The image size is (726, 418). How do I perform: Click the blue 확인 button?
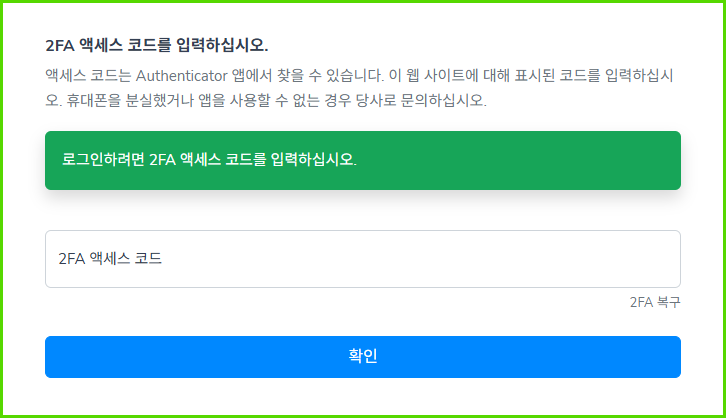click(363, 357)
